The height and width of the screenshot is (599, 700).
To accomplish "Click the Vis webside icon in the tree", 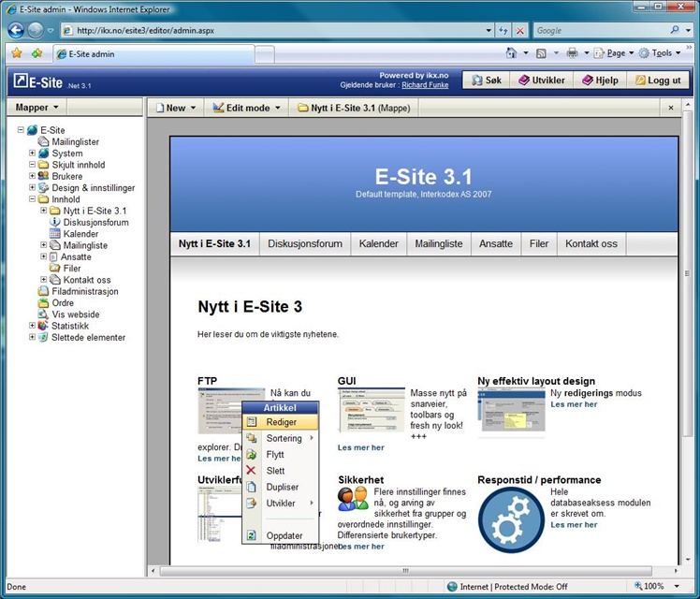I will coord(43,314).
